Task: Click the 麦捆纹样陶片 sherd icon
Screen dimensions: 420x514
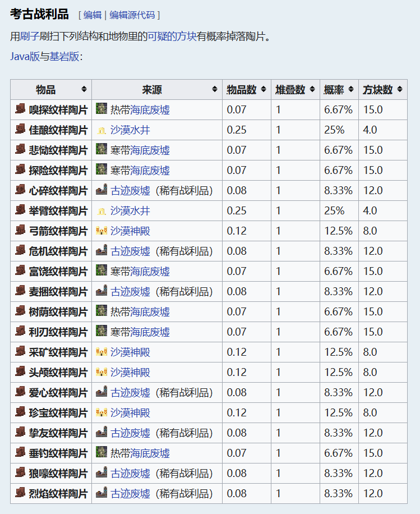Action: (20, 291)
